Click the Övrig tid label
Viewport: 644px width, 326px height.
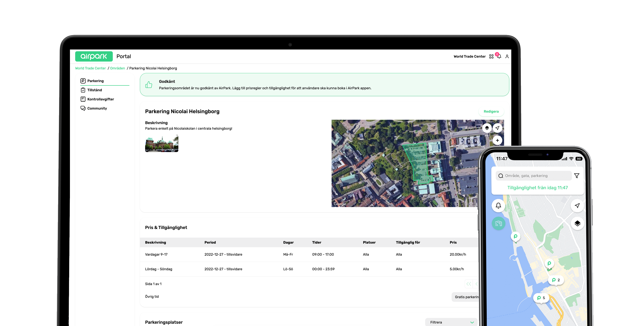point(152,297)
